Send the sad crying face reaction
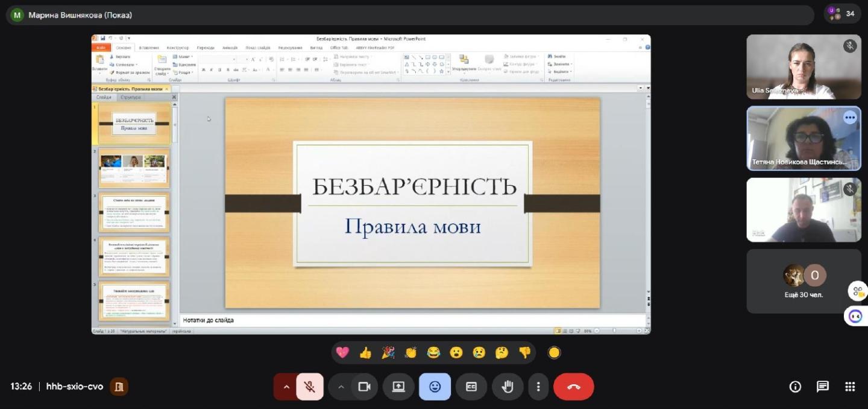Viewport: 868px width, 409px height. click(479, 353)
